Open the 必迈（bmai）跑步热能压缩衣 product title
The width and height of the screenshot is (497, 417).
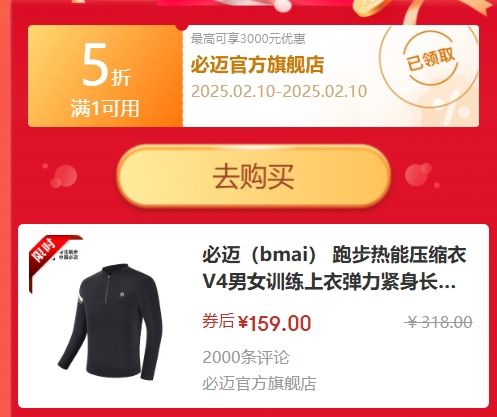tap(334, 269)
